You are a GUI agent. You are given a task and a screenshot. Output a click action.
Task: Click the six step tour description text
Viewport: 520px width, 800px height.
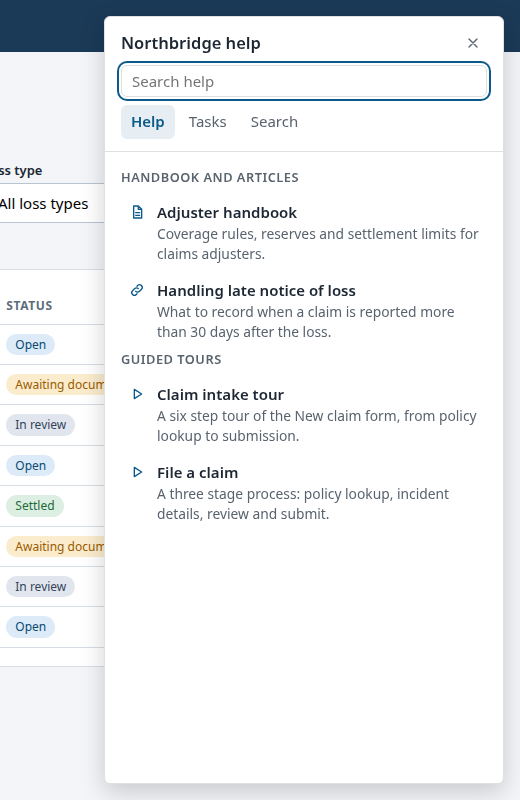[316, 426]
